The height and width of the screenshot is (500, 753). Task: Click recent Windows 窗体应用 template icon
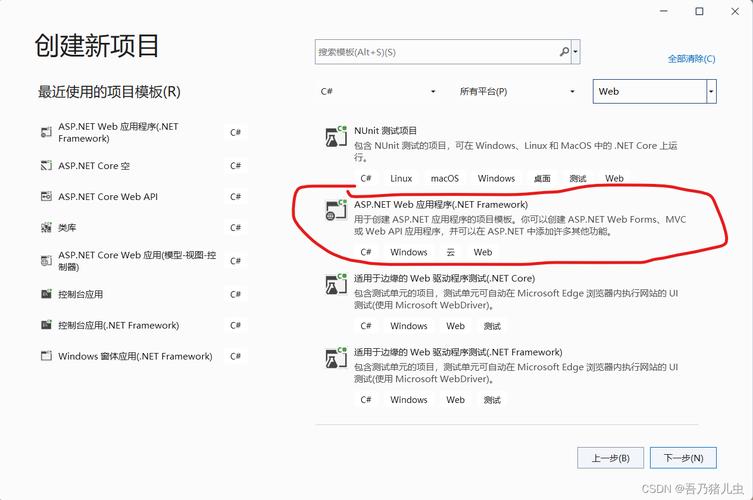[x=46, y=356]
